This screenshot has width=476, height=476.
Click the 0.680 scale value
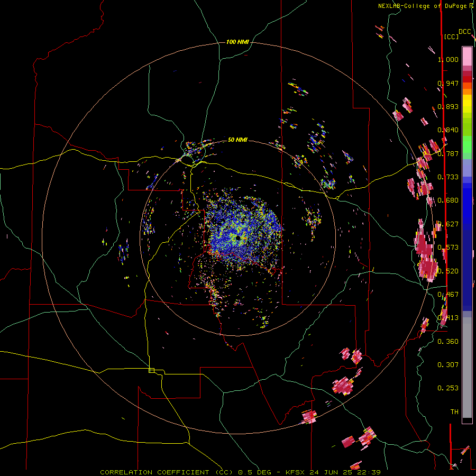click(448, 200)
